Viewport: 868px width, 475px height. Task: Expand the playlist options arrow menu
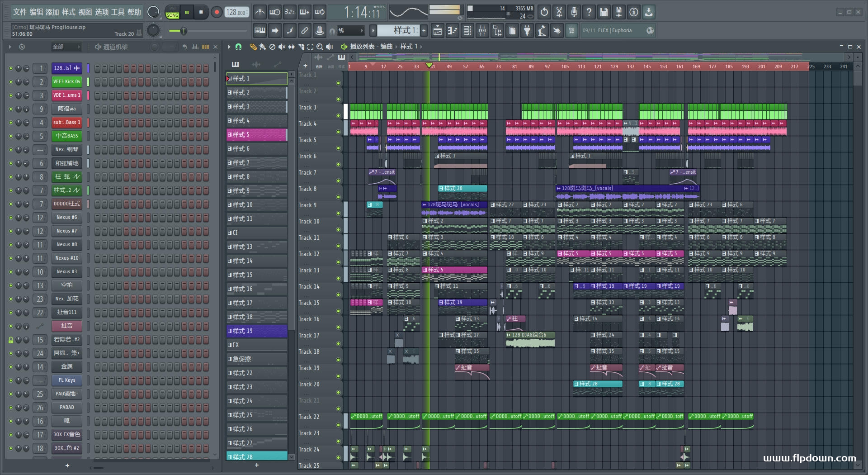(x=229, y=47)
